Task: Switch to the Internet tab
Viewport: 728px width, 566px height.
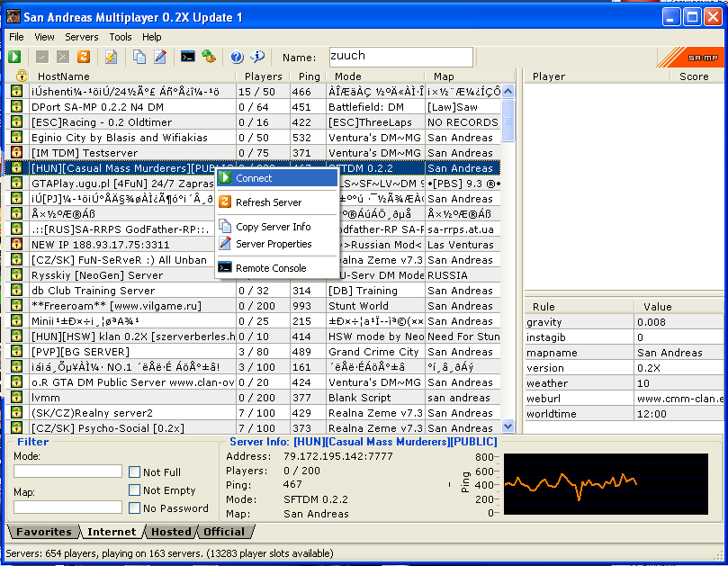Action: click(x=112, y=532)
